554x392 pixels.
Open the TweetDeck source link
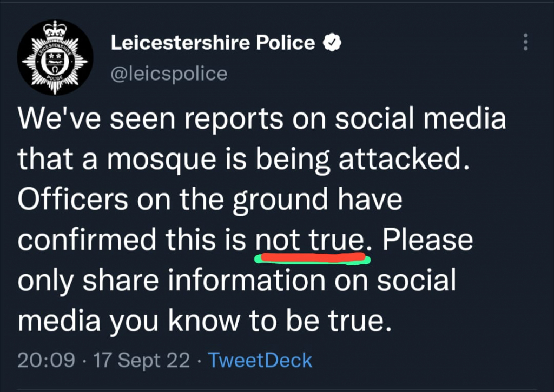click(x=260, y=360)
